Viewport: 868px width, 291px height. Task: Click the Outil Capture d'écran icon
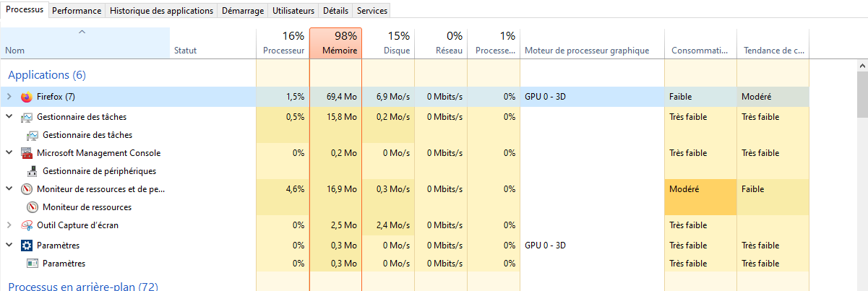tap(27, 225)
